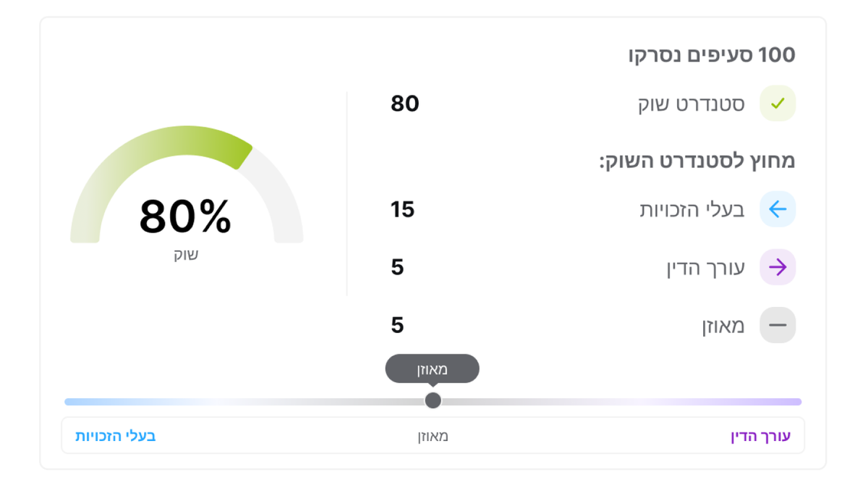Select the blue left-arrow icon for בעלי הזכויות
The height and width of the screenshot is (488, 868).
coord(777,209)
